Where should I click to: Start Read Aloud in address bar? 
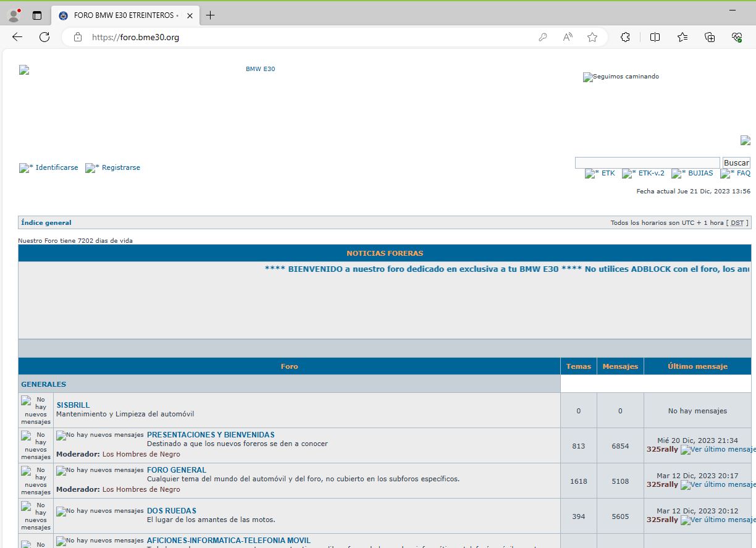(x=568, y=37)
